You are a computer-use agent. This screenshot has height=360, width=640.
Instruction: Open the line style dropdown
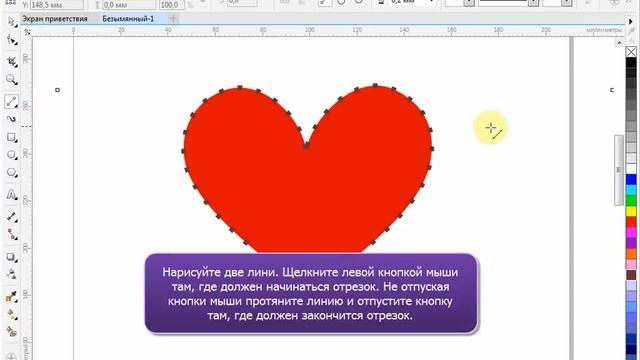coord(533,2)
